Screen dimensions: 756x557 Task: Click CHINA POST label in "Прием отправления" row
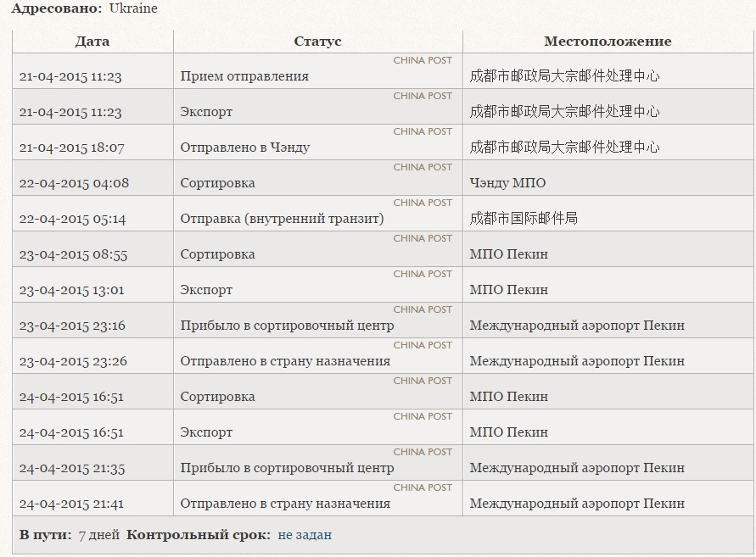[x=423, y=61]
